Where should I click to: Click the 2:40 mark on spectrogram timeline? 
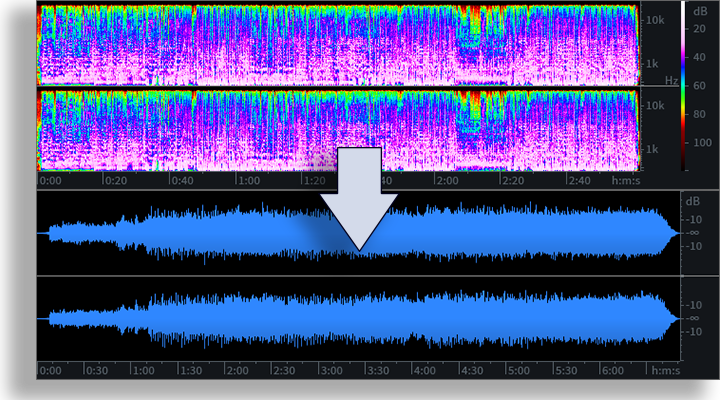click(579, 180)
